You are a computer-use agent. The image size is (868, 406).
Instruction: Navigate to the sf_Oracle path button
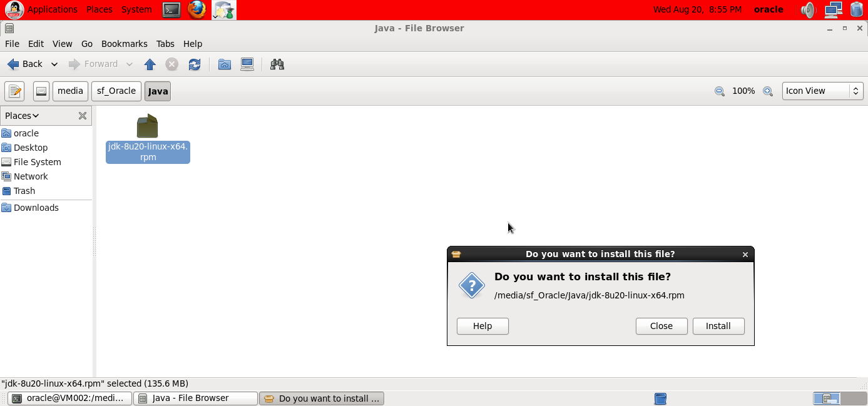(x=116, y=91)
